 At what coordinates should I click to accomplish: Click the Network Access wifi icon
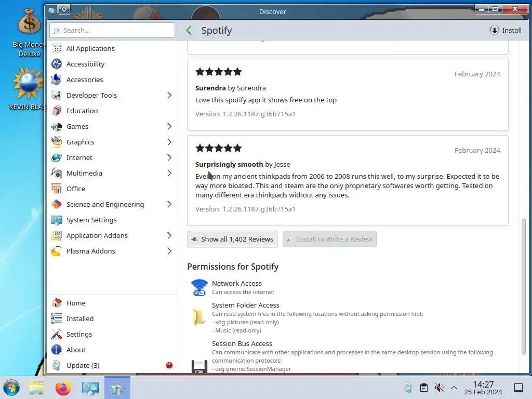[x=199, y=287]
